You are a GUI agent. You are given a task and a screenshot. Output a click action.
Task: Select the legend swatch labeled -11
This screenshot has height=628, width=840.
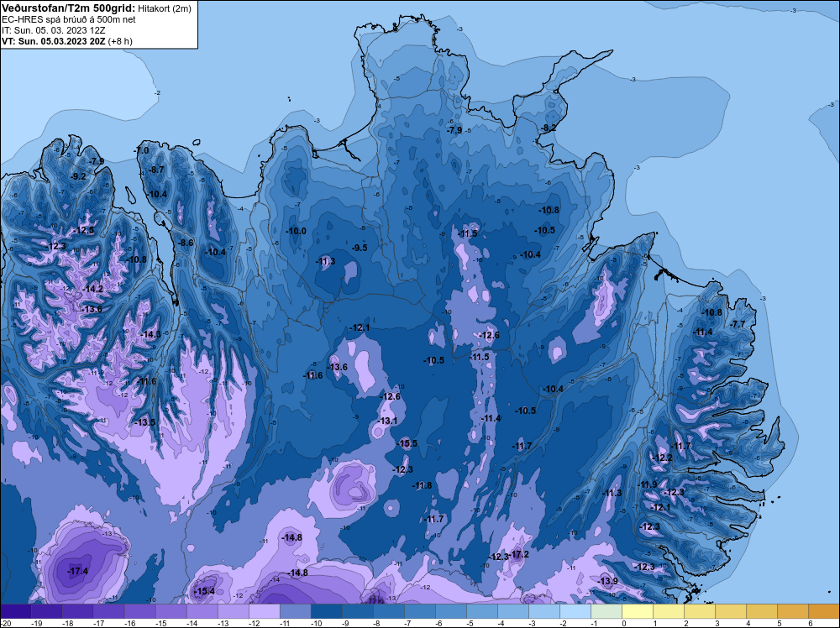point(295,611)
